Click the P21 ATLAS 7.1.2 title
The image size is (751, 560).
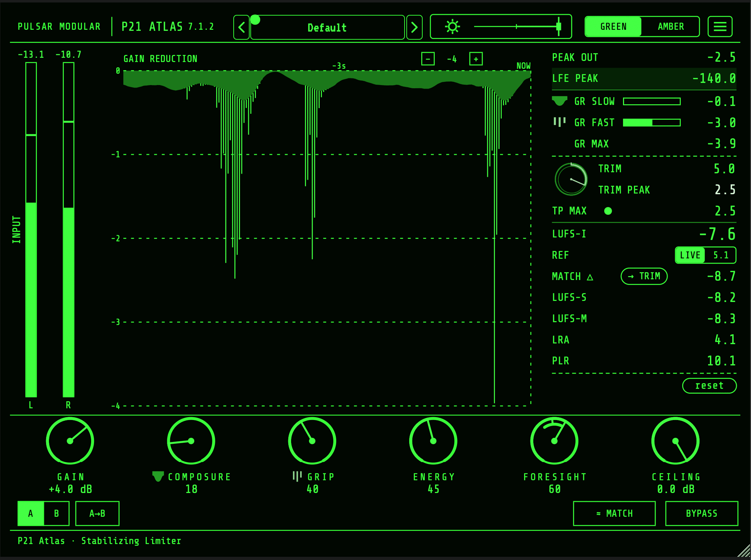[168, 27]
